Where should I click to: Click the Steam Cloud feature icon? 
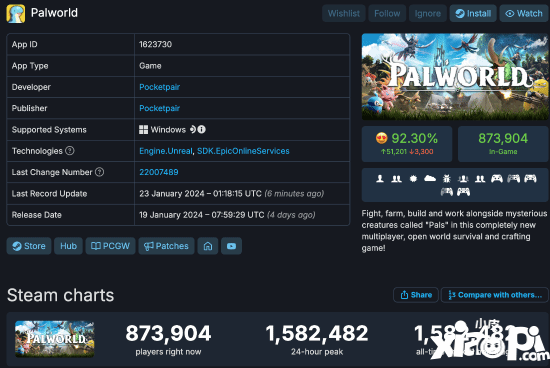pos(430,179)
